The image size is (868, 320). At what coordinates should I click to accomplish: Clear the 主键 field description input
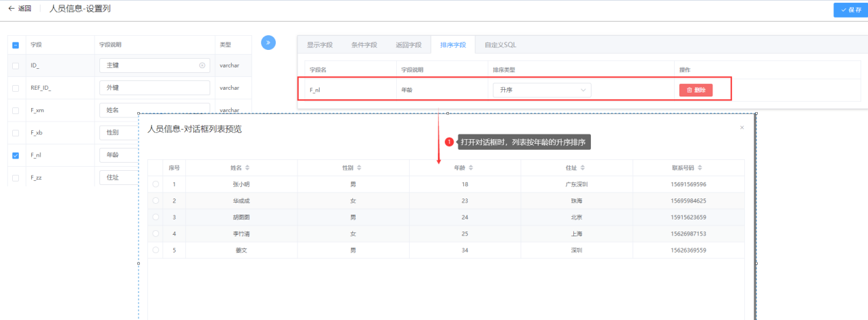click(x=202, y=65)
